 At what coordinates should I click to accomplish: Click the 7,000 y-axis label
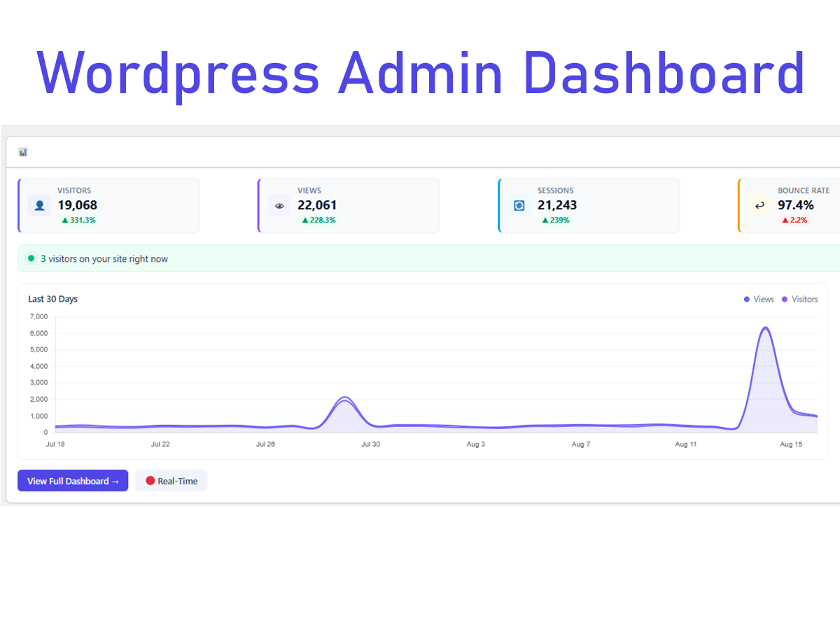click(x=38, y=316)
